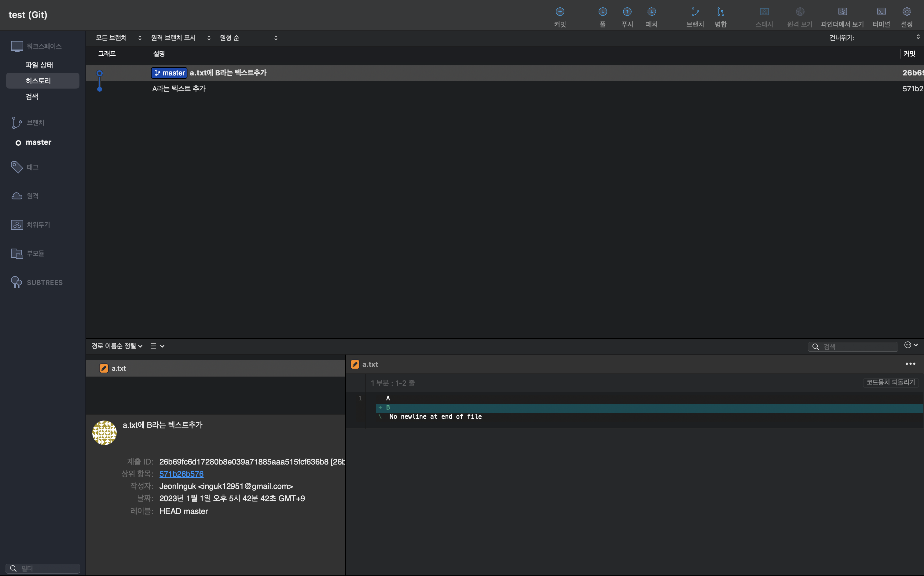Open the Branch (브랜치) toolbar tool

pos(695,12)
